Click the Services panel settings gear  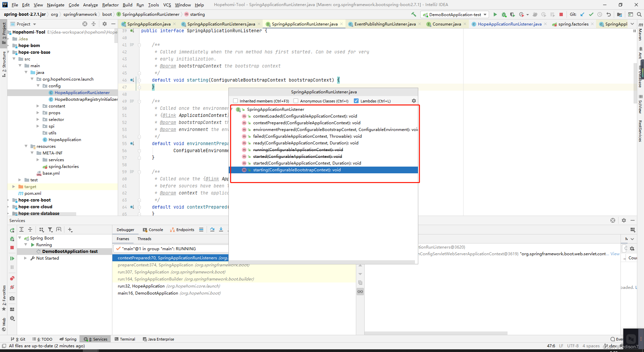624,220
